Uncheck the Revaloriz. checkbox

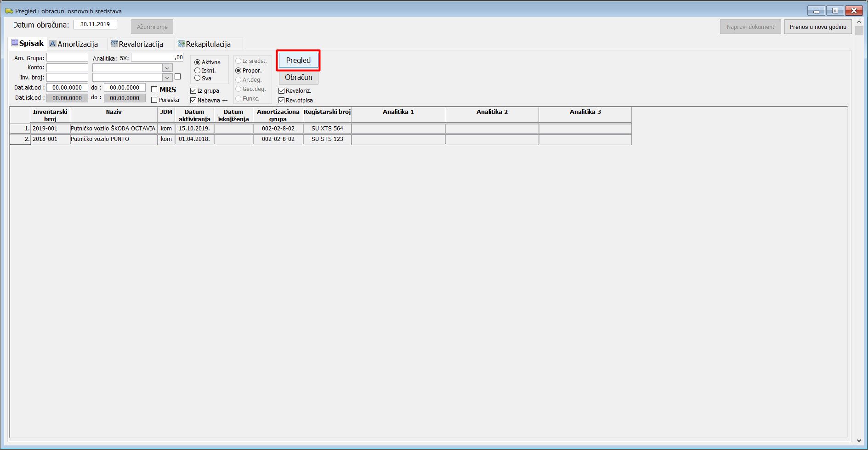(282, 91)
